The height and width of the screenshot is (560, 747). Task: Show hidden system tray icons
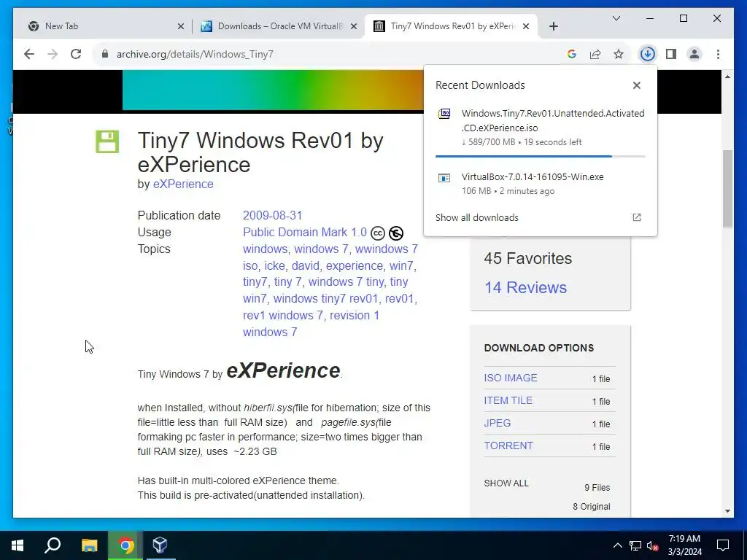617,545
